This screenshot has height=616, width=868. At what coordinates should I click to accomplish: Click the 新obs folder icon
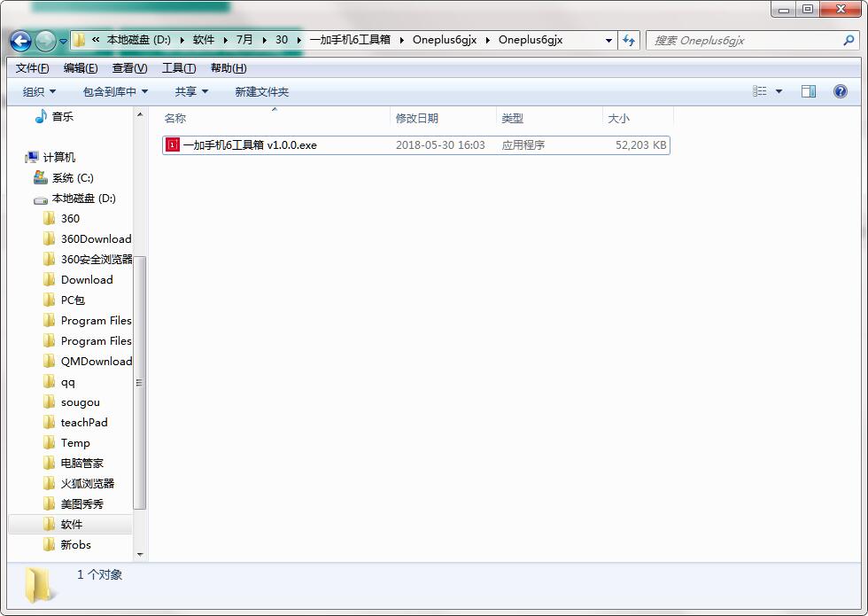pos(50,544)
